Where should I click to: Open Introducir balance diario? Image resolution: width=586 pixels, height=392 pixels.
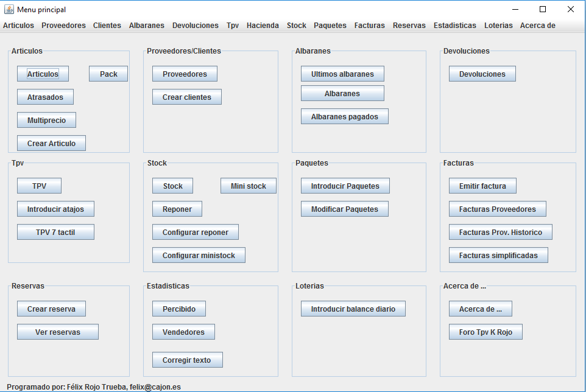(353, 309)
